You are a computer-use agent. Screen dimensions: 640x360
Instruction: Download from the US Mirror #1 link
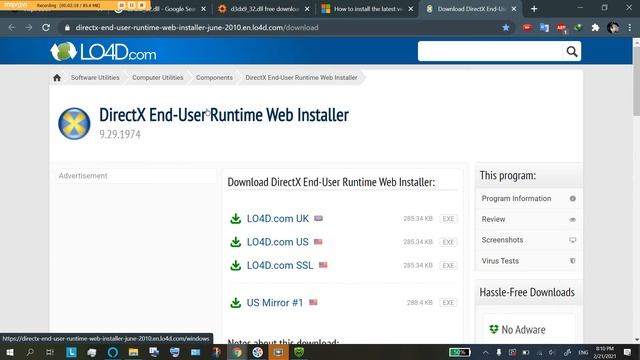pos(275,303)
